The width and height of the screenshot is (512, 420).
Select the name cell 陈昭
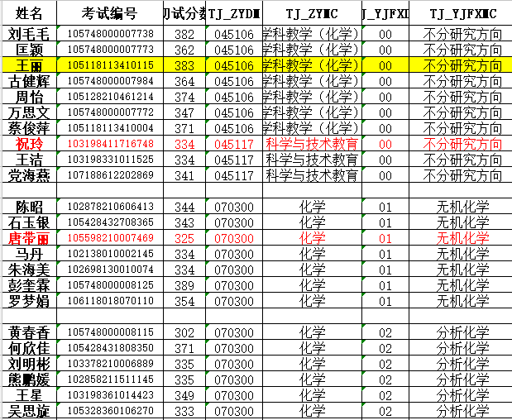30,207
